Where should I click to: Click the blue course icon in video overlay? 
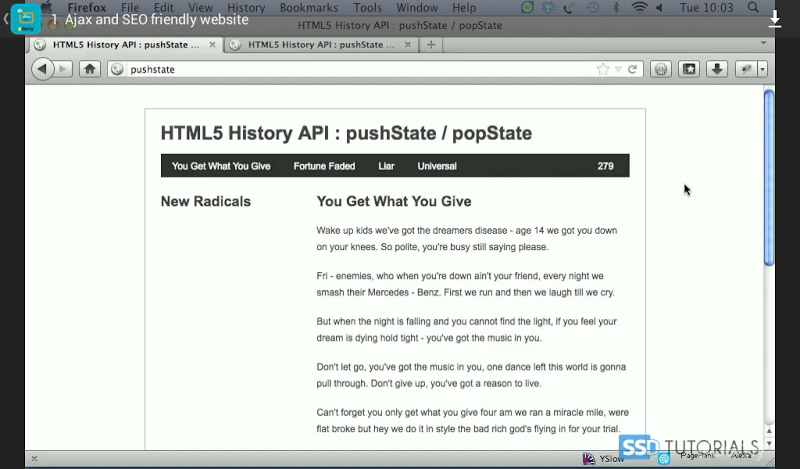pyautogui.click(x=26, y=19)
